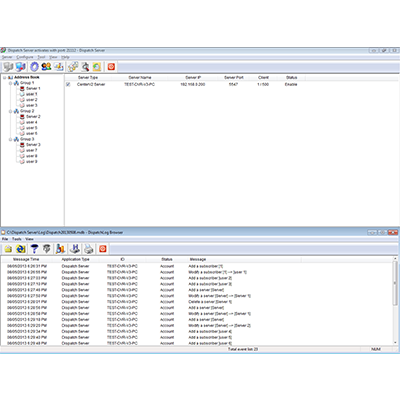The image size is (400, 400).
Task: Click the disk save icon in Log Browser toolbar
Action: pyautogui.click(x=75, y=249)
